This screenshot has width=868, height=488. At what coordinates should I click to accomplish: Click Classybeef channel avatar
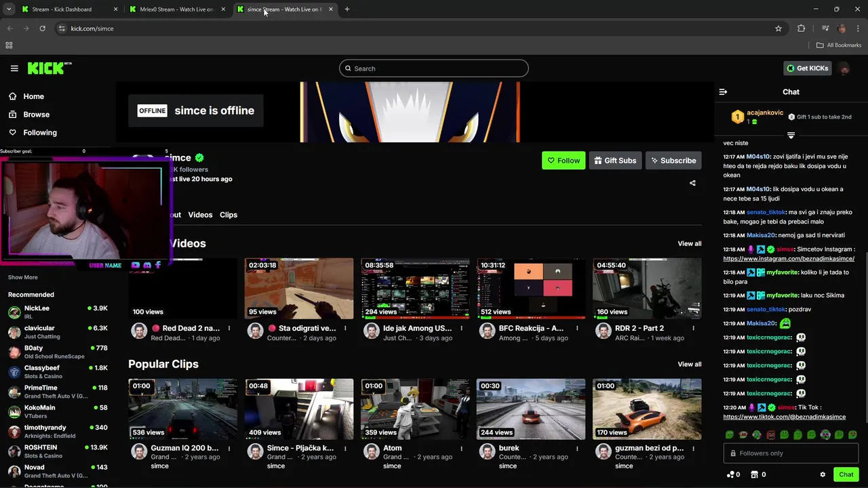point(14,372)
